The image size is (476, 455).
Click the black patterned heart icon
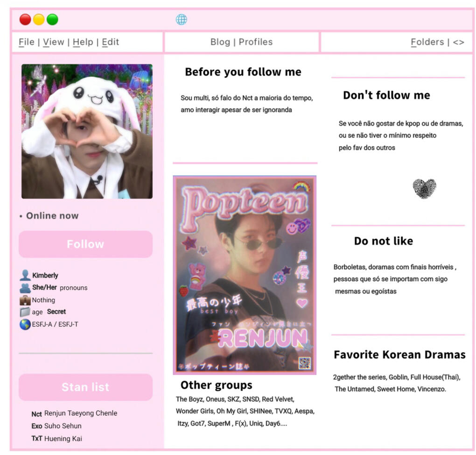coord(424,189)
